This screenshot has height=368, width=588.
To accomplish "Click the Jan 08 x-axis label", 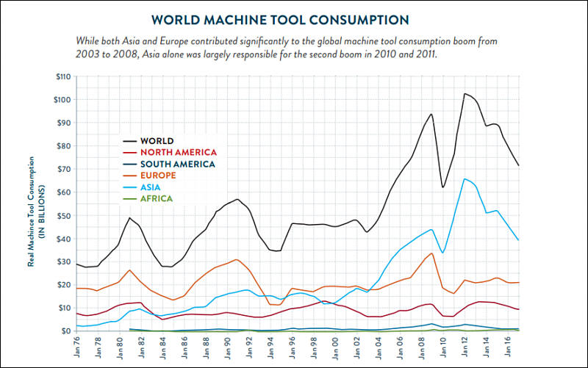I will [x=422, y=347].
